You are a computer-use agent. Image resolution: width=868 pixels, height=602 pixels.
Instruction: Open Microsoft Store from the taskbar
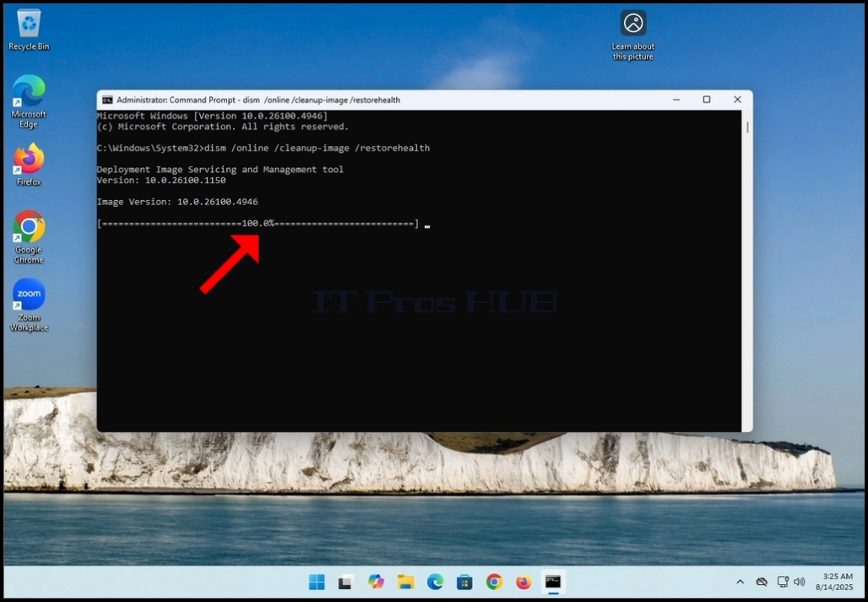pos(464,582)
